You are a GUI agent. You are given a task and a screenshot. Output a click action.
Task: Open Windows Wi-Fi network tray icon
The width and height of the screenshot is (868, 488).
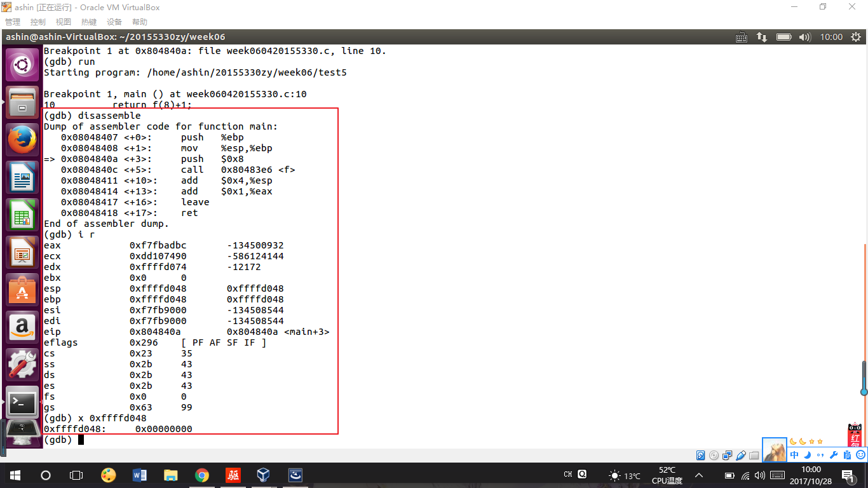click(x=745, y=475)
